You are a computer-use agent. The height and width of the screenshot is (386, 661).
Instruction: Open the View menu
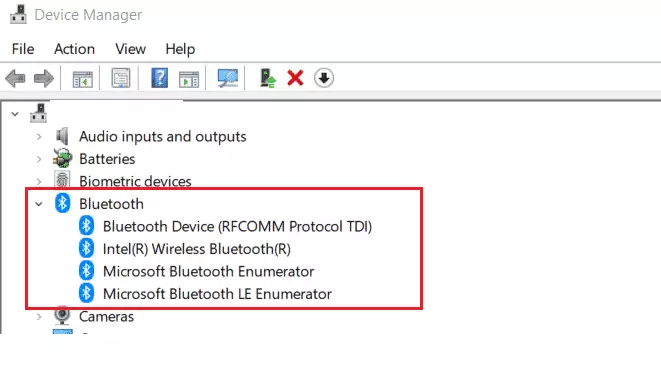[x=130, y=49]
